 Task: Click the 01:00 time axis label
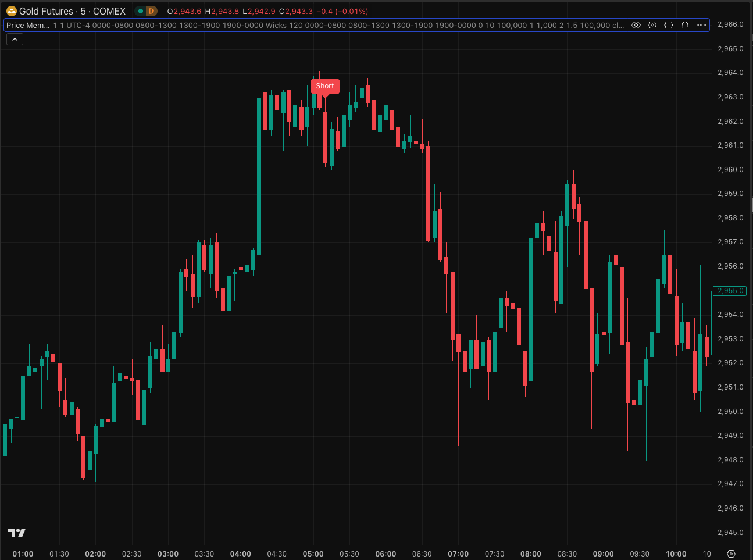tap(23, 554)
